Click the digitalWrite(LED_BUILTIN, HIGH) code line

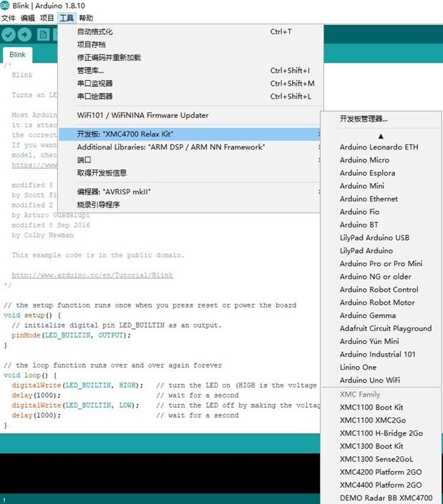77,385
